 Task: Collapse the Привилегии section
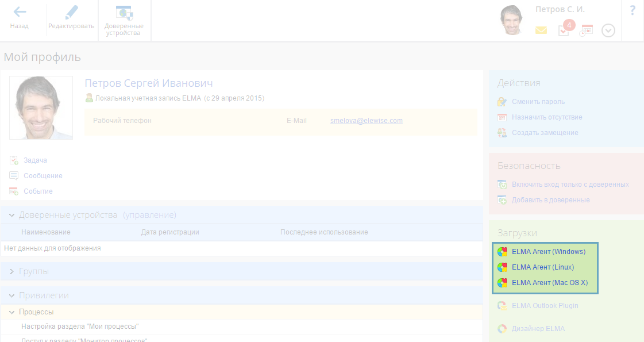pos(12,295)
